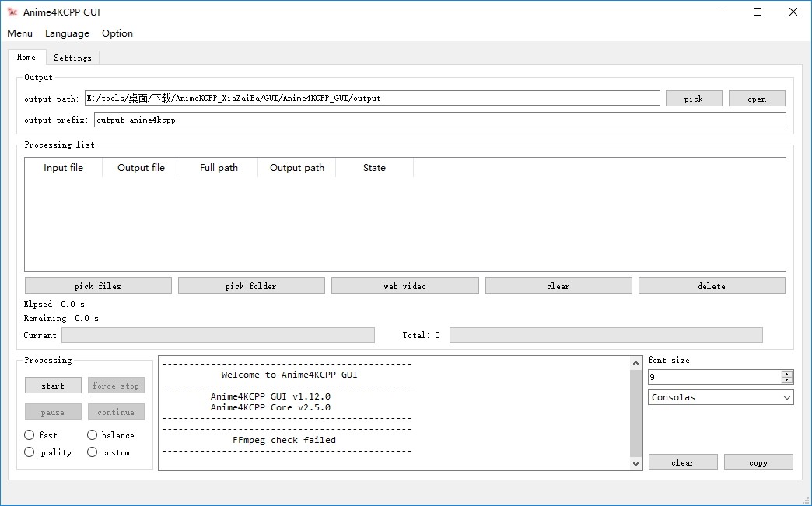
Task: Click the output path text field
Action: (x=373, y=98)
